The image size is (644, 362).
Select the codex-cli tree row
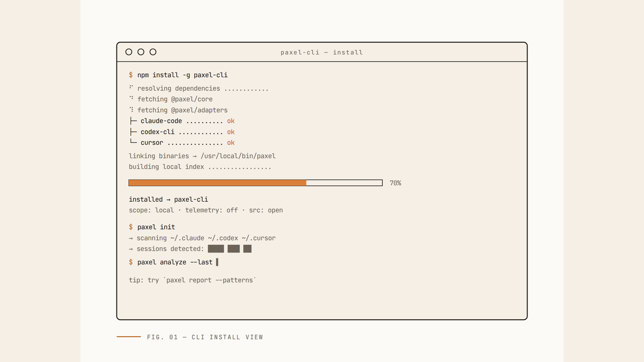(182, 132)
